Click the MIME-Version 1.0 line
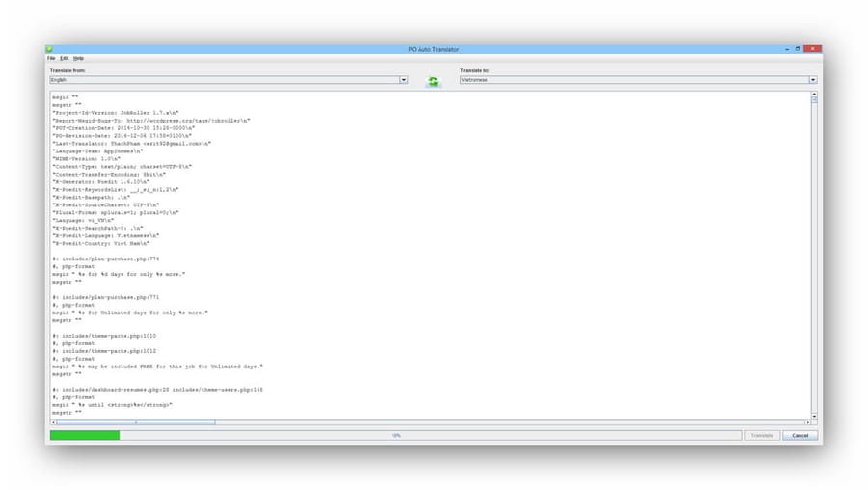This screenshot has width=868, height=490. point(86,159)
